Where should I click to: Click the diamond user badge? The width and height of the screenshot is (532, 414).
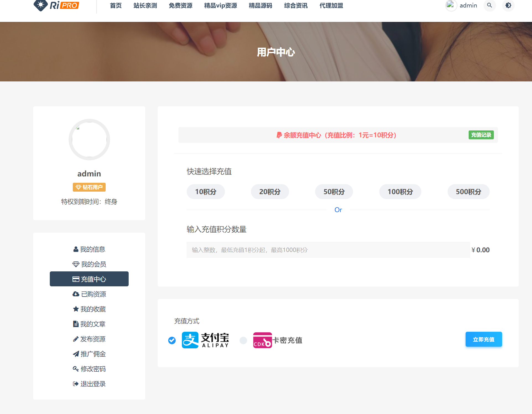pos(89,187)
